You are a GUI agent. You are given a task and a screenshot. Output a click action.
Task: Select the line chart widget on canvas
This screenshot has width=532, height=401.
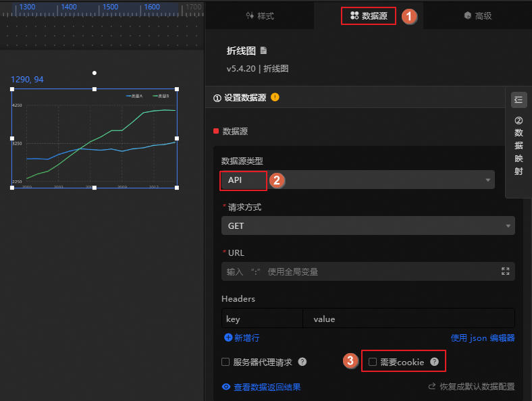[95, 138]
